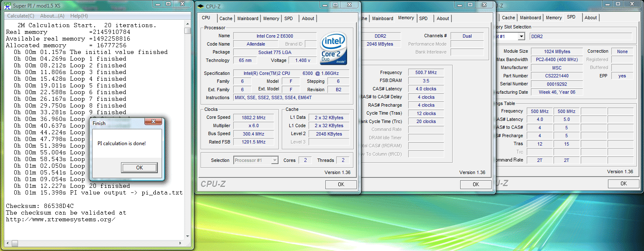
Task: Click Mainboard tab in right CPU-Z window
Action: [531, 18]
